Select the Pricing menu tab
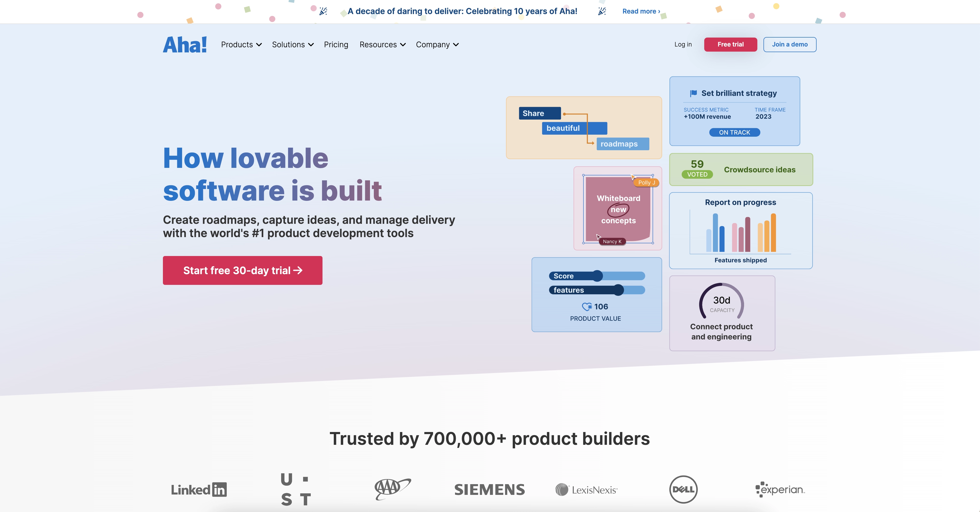Screen dimensions: 980x512 [336, 44]
